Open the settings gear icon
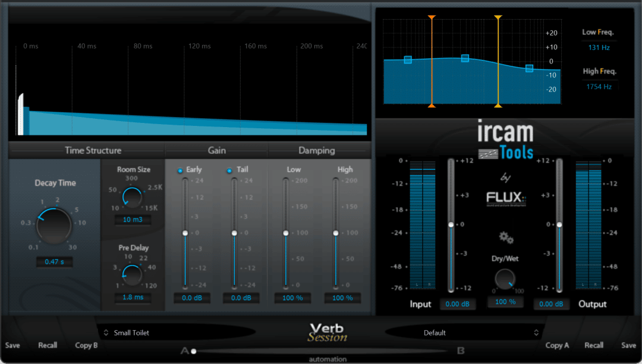The height and width of the screenshot is (364, 642). 506,236
